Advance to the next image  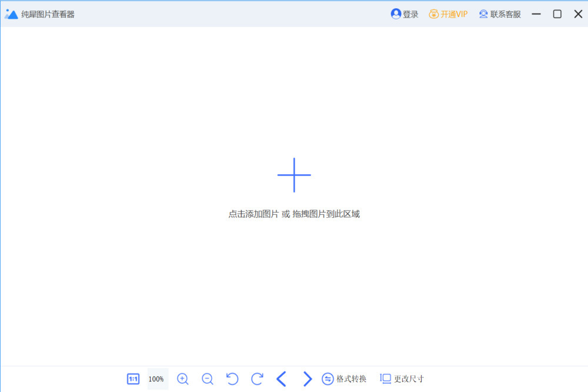click(307, 379)
